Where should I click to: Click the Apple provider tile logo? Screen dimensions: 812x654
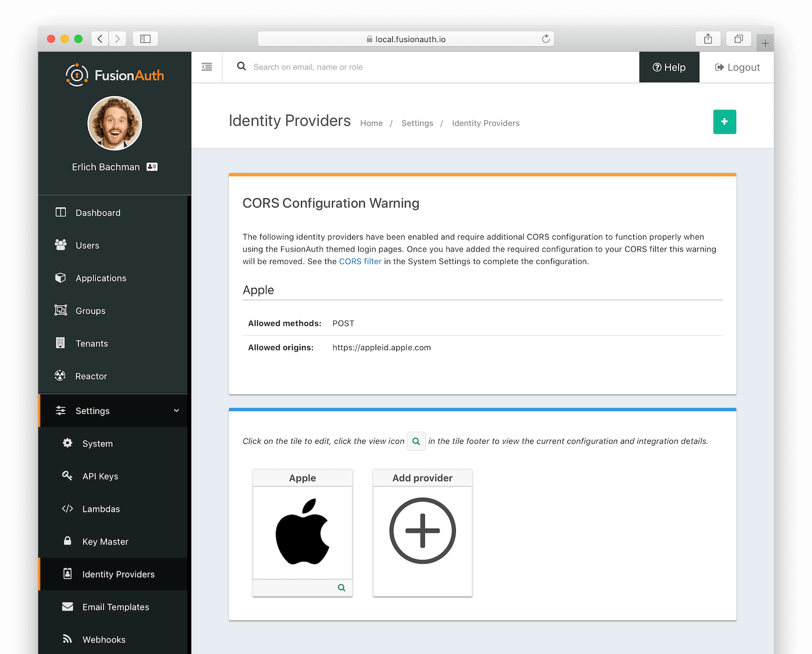302,532
